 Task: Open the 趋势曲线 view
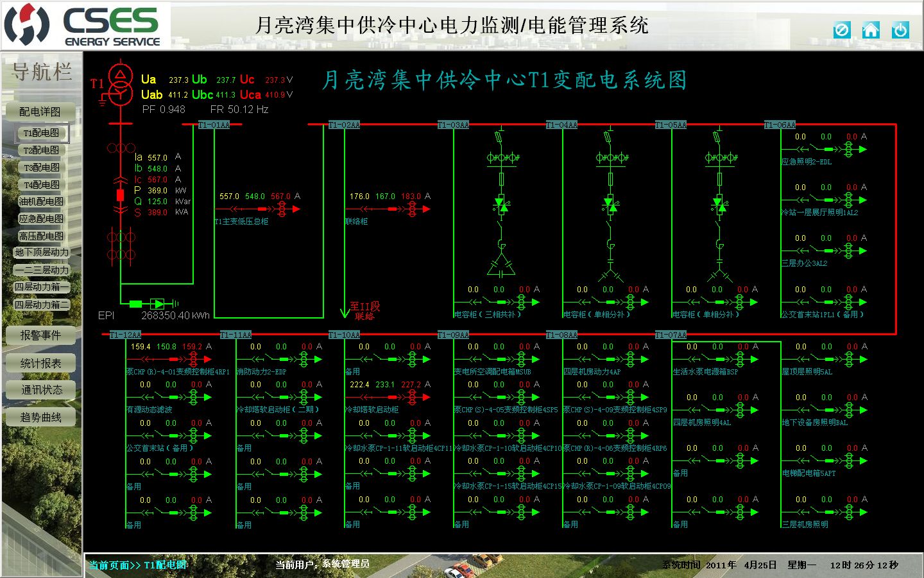click(40, 417)
